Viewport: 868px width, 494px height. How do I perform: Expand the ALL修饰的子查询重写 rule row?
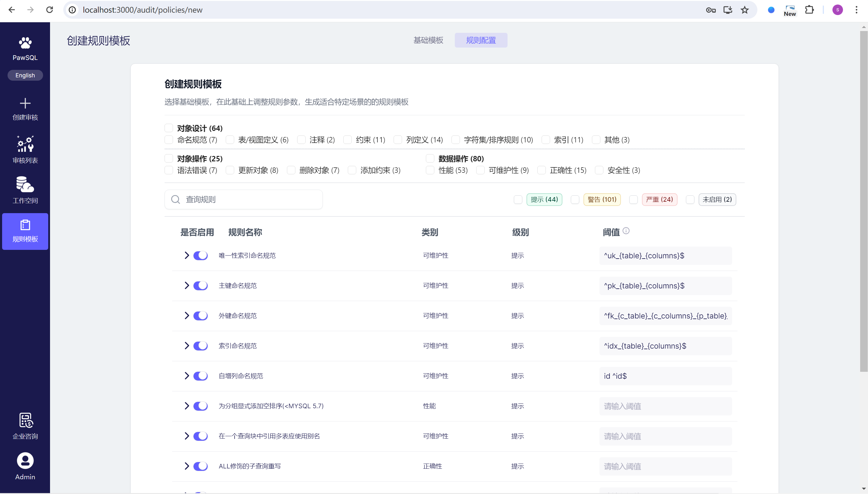pos(187,466)
